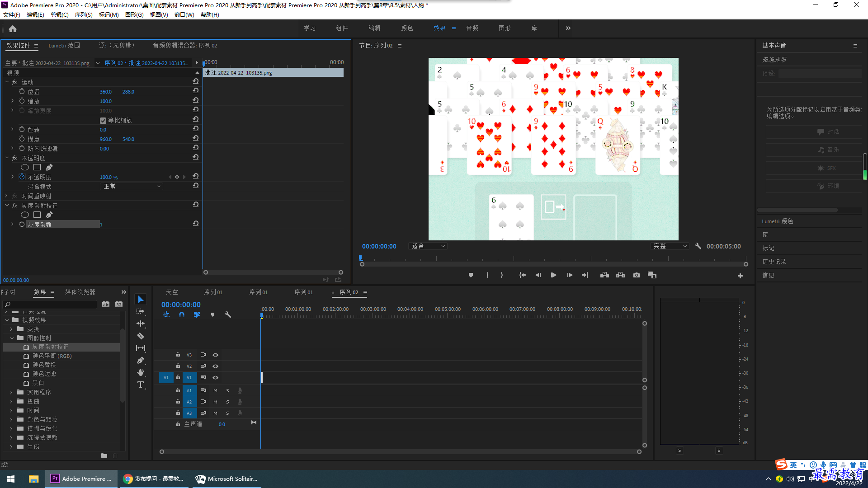The height and width of the screenshot is (488, 868).
Task: Select the Track Select Forward tool
Action: click(141, 311)
